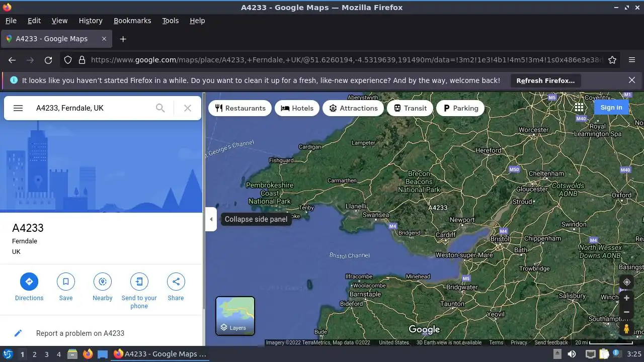The image size is (644, 362).
Task: Click Send feedback in map footer
Action: (x=551, y=342)
